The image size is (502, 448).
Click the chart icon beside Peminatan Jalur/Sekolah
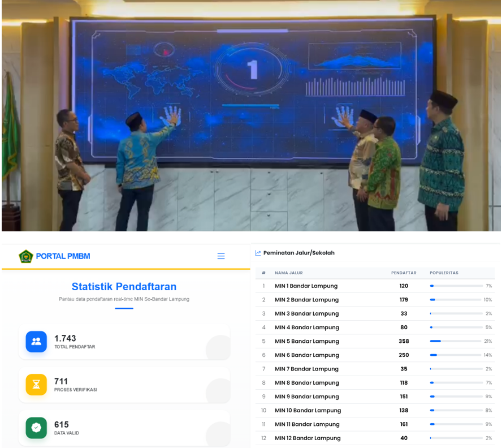[258, 253]
